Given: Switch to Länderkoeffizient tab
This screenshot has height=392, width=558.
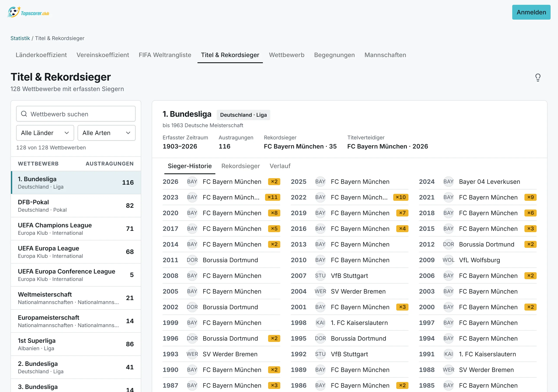Looking at the screenshot, I should point(41,55).
